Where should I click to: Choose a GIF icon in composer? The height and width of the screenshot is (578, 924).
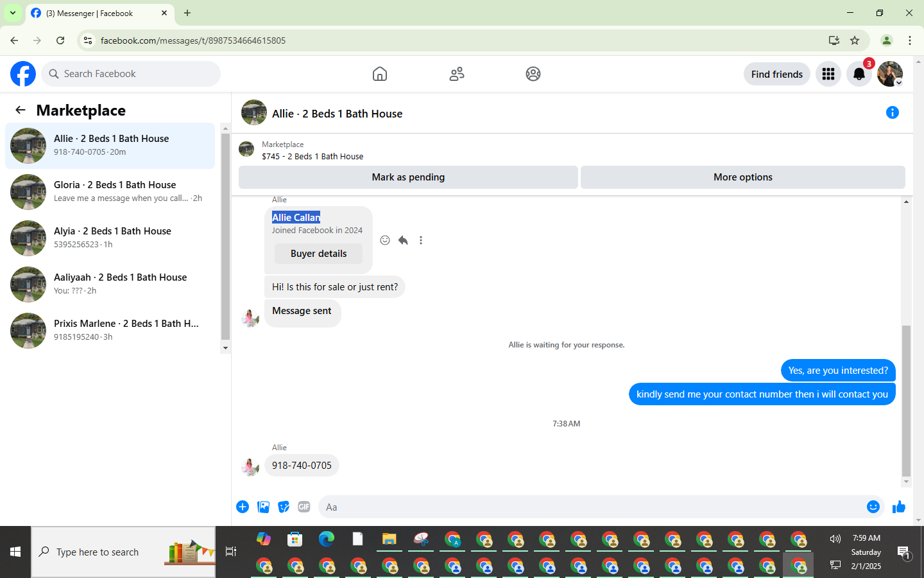tap(304, 507)
